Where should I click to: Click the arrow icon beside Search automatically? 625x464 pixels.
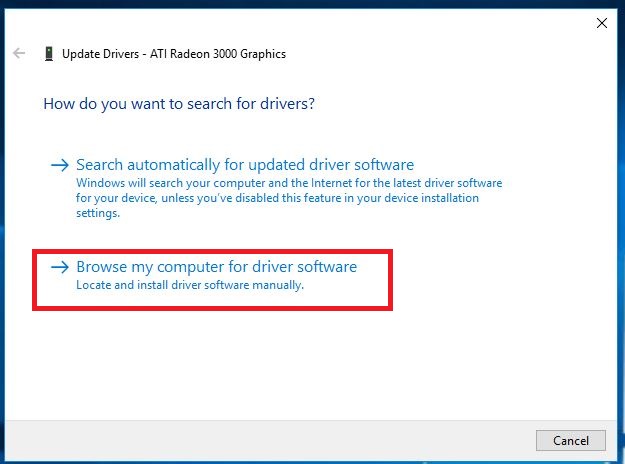click(60, 165)
